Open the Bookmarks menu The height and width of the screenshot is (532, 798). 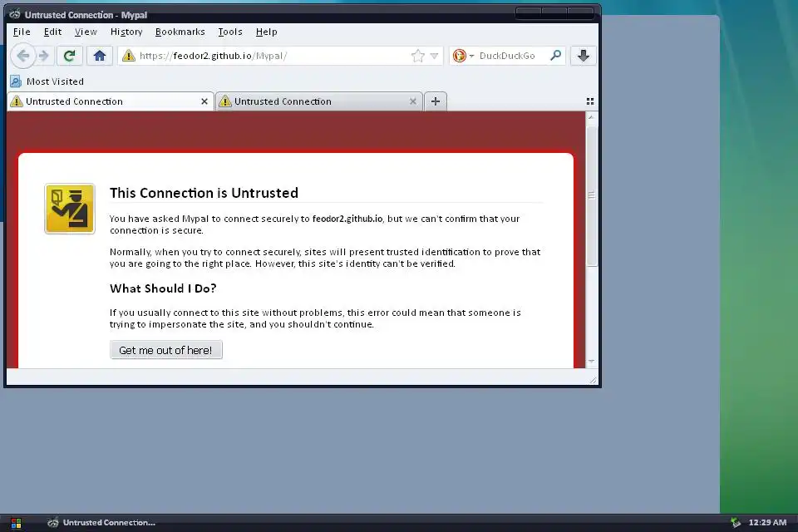(180, 32)
